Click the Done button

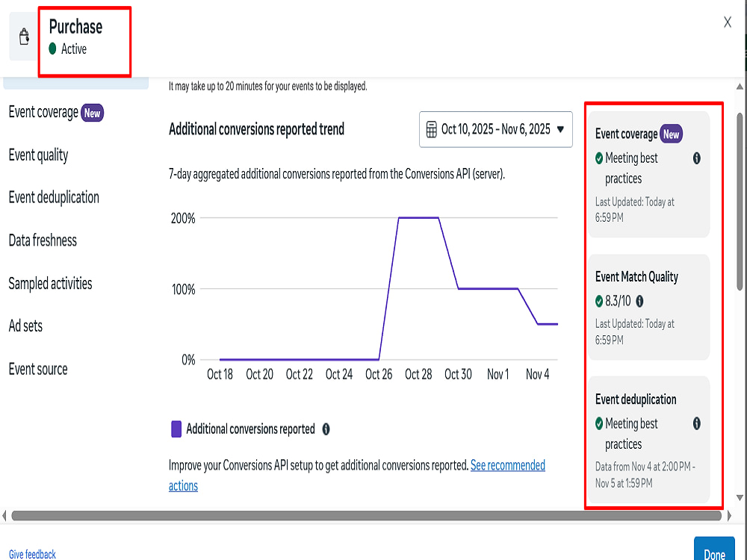click(x=714, y=550)
